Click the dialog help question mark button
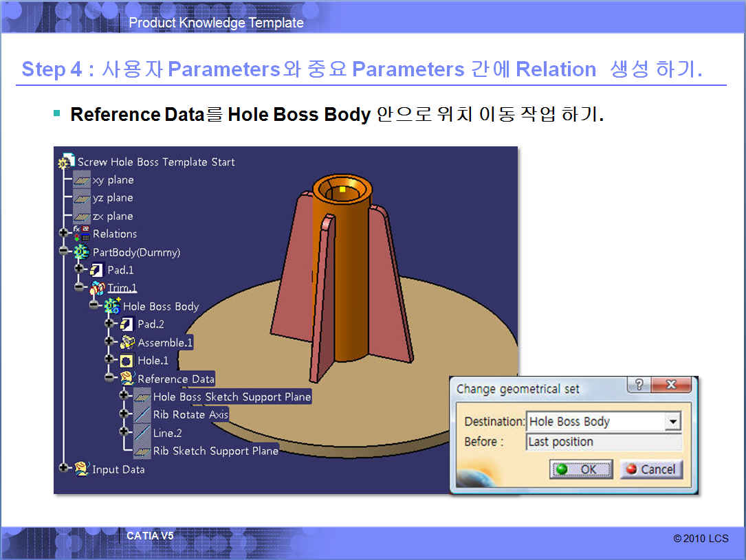Viewport: 746px width, 560px height. (639, 385)
